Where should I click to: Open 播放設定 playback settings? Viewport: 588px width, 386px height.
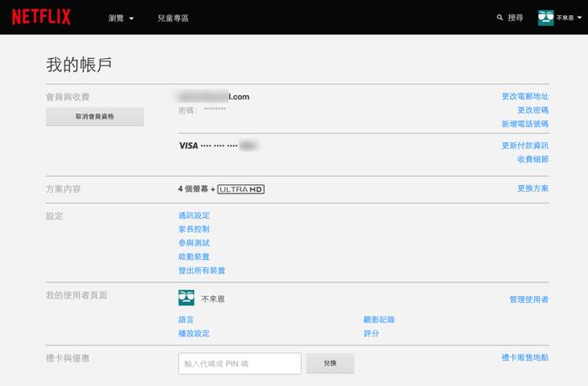pos(194,333)
